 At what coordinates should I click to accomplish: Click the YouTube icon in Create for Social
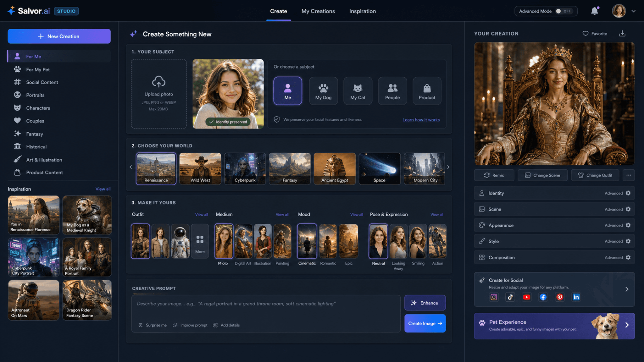pos(527,297)
